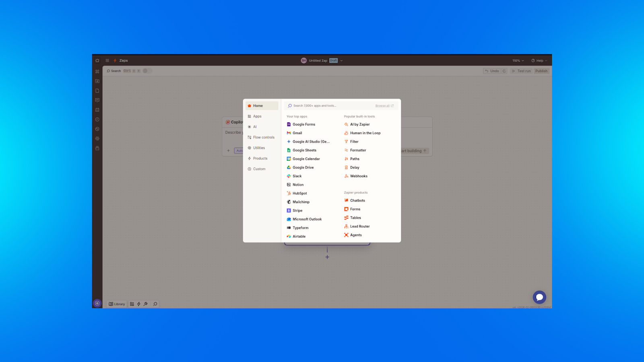Open the chat support bubble

539,297
